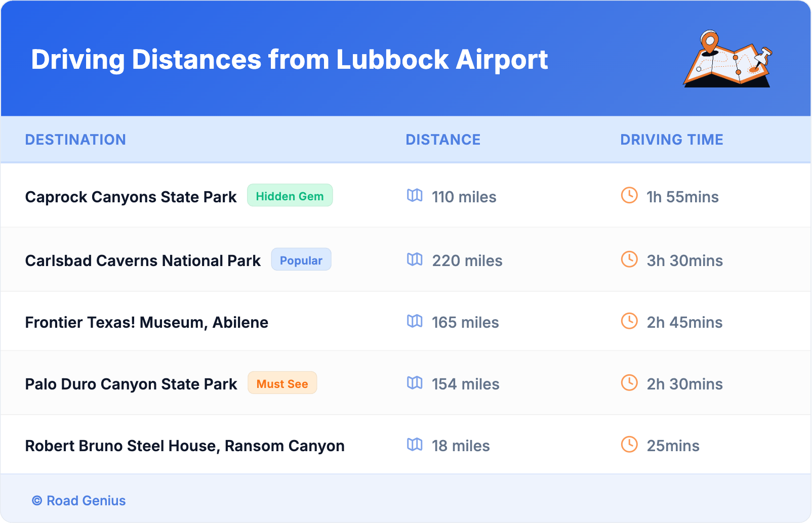
Task: Click the clock icon for 2h 45mins
Action: pyautogui.click(x=629, y=322)
